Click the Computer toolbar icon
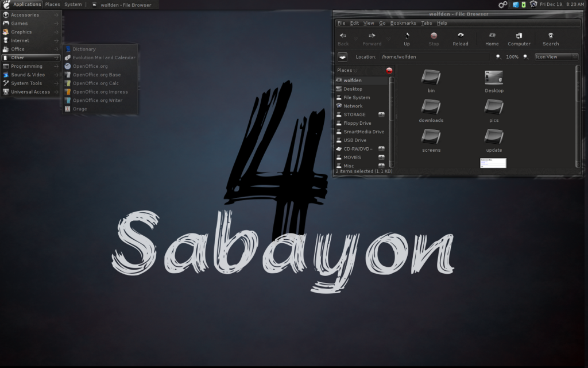 [519, 39]
